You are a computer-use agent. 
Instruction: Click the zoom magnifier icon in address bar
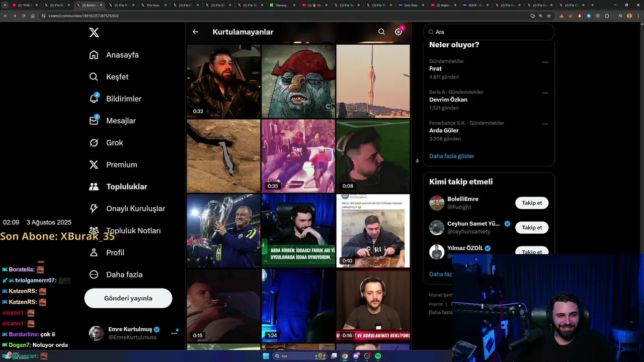541,16
